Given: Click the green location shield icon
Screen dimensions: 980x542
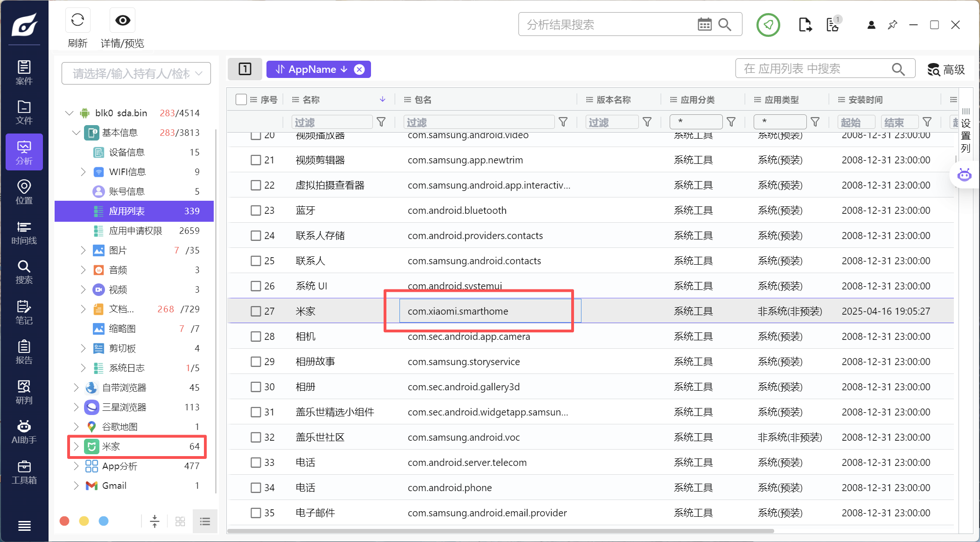Looking at the screenshot, I should [768, 25].
